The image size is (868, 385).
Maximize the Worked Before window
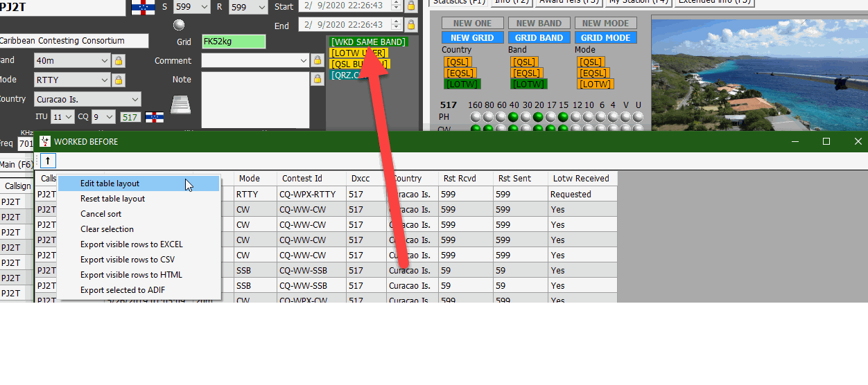click(x=826, y=141)
